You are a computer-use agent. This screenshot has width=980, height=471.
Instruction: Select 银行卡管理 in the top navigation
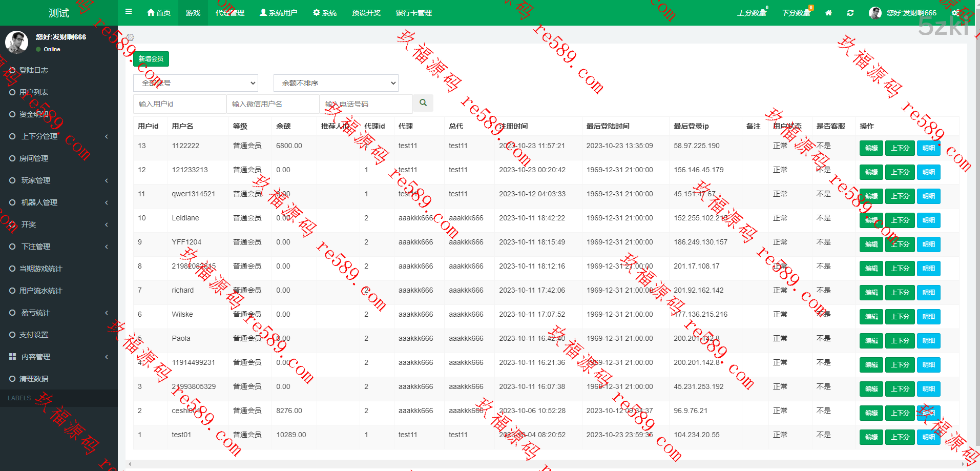coord(413,13)
